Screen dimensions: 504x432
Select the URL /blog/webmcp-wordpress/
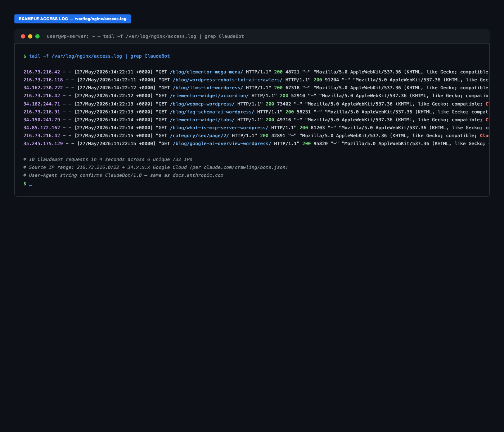(x=202, y=104)
